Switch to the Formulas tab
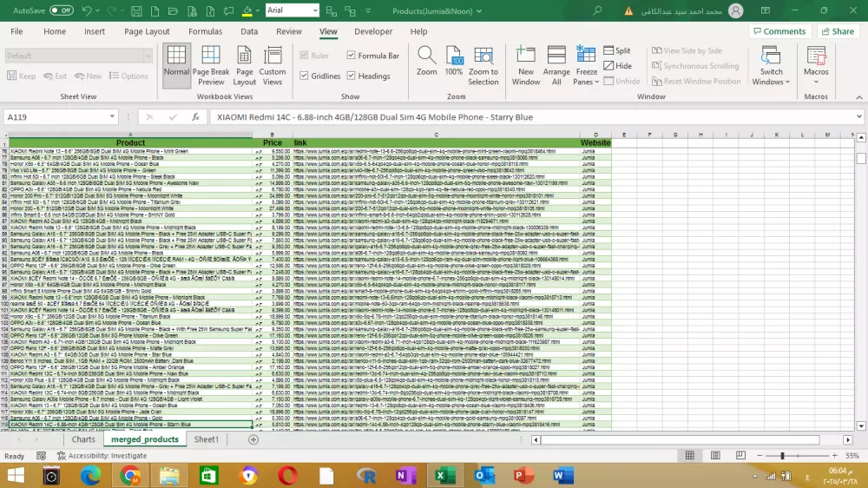The image size is (868, 488). (x=205, y=31)
